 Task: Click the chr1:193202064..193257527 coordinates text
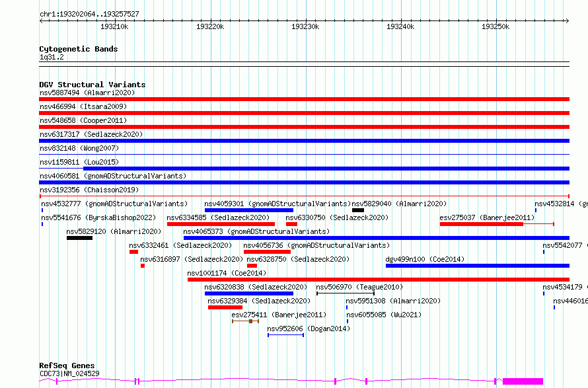[x=89, y=15]
